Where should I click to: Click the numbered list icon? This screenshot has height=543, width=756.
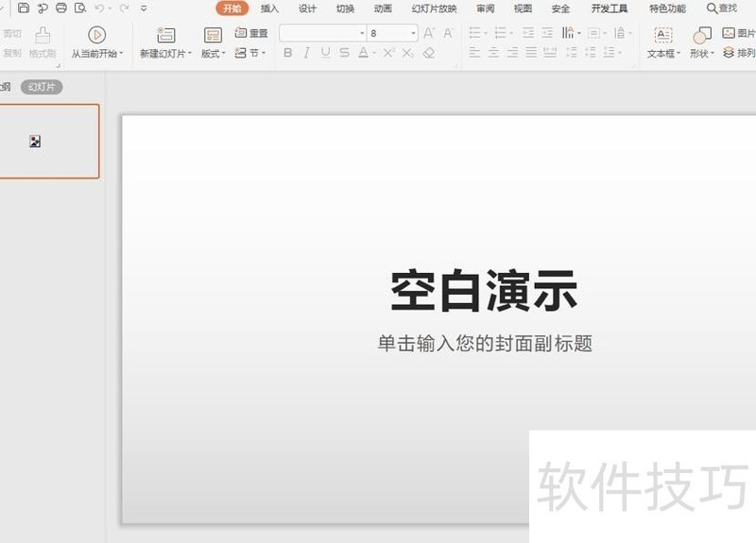501,33
